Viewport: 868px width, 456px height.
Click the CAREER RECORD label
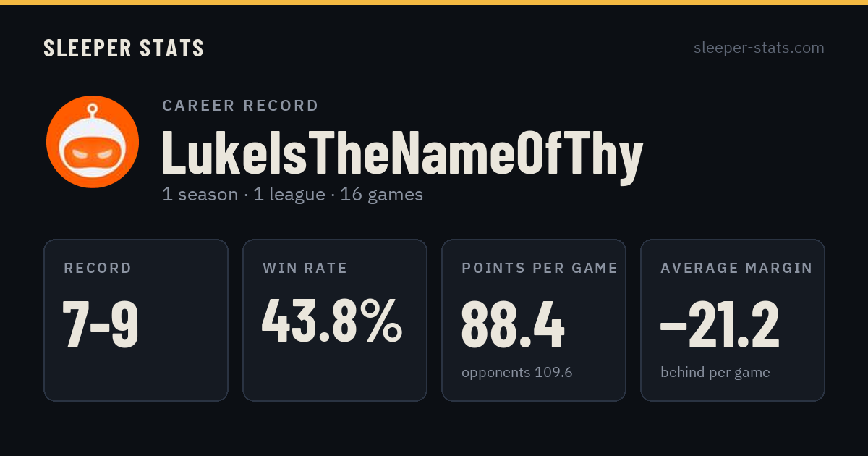[x=240, y=106]
